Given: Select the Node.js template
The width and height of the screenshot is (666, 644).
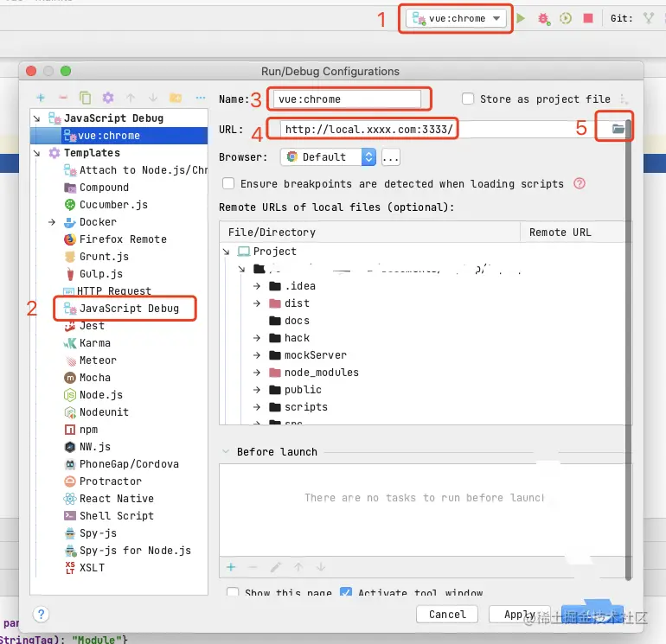Looking at the screenshot, I should 93,395.
